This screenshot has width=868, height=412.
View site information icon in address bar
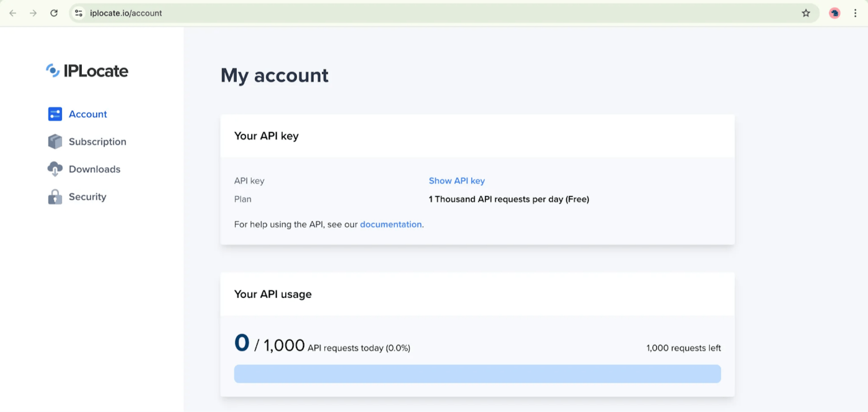(x=78, y=13)
